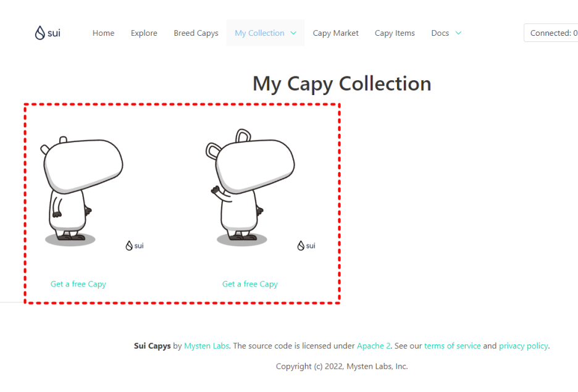Go to the Home page
This screenshot has height=392, width=578.
pyautogui.click(x=103, y=33)
